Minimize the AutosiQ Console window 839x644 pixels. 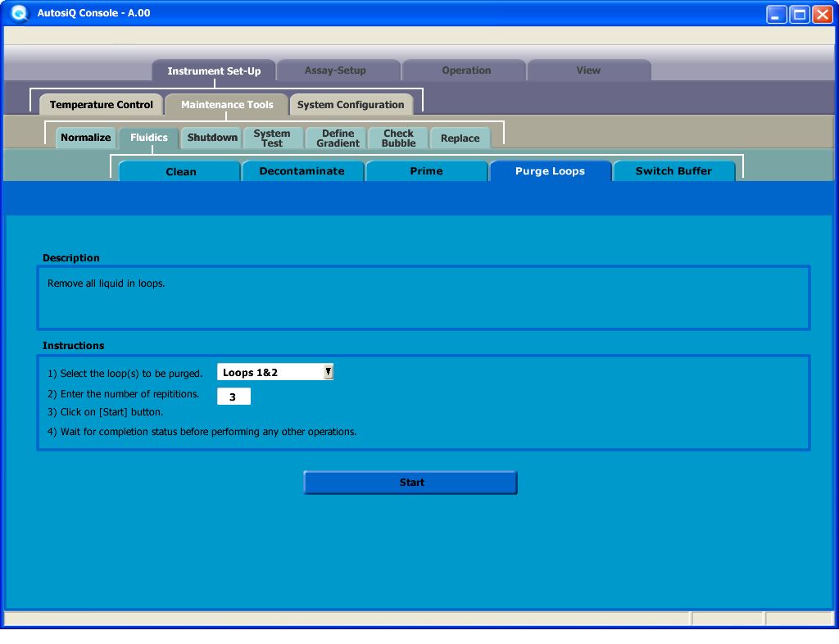click(776, 15)
